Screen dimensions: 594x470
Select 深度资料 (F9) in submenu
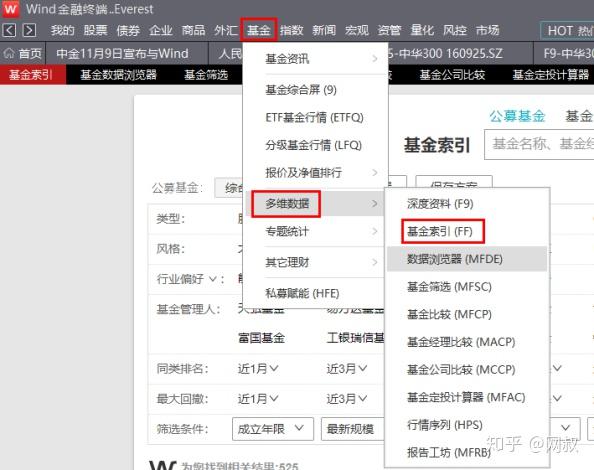467,204
